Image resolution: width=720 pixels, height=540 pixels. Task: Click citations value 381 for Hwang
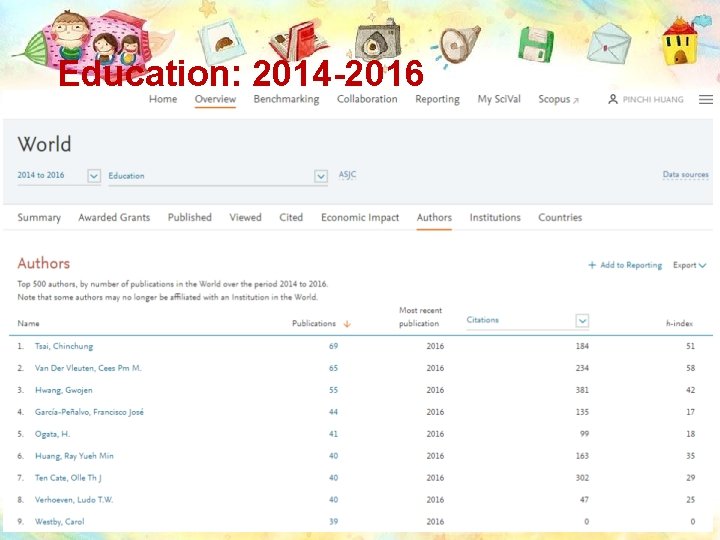pos(582,390)
